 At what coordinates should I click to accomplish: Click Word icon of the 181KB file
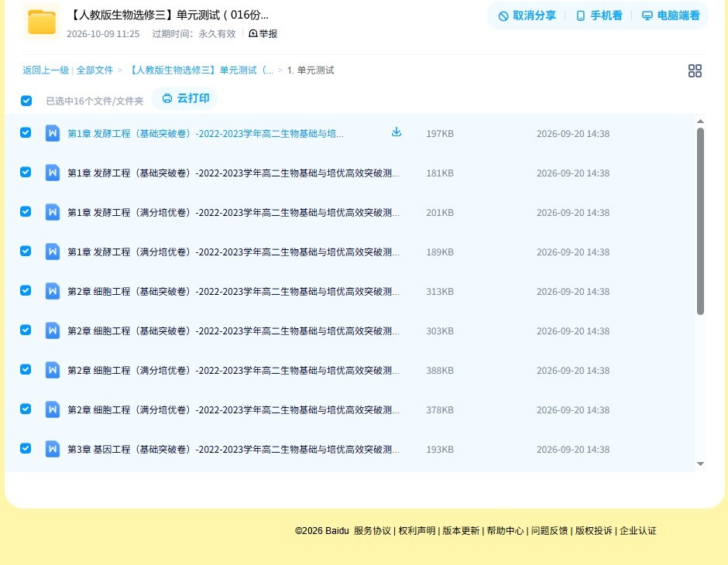tap(53, 173)
